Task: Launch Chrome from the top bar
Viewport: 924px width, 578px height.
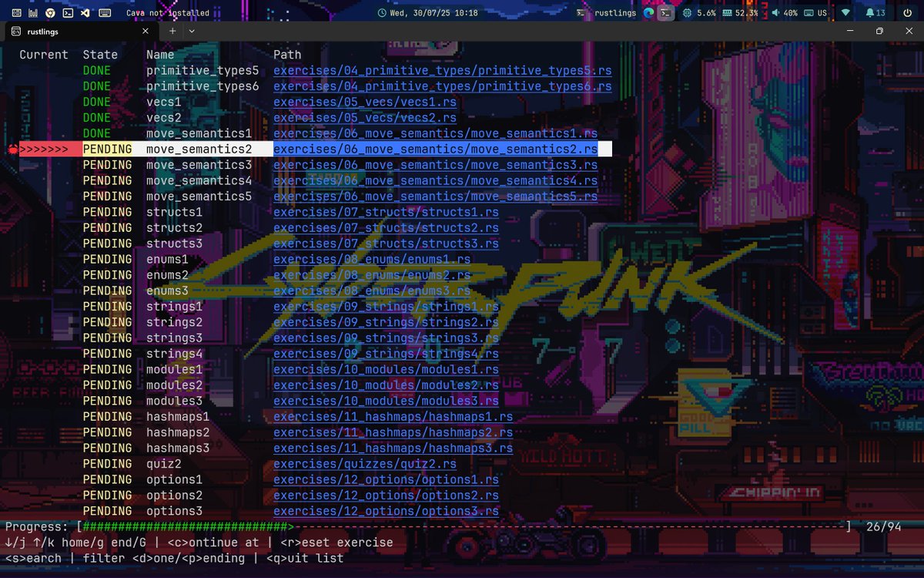Action: pos(50,13)
